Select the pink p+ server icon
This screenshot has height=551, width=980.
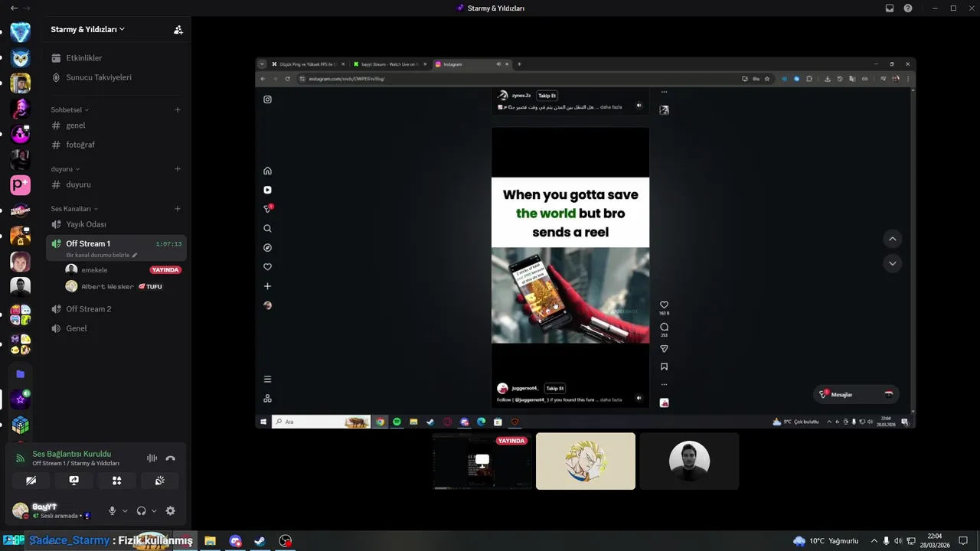(x=21, y=184)
